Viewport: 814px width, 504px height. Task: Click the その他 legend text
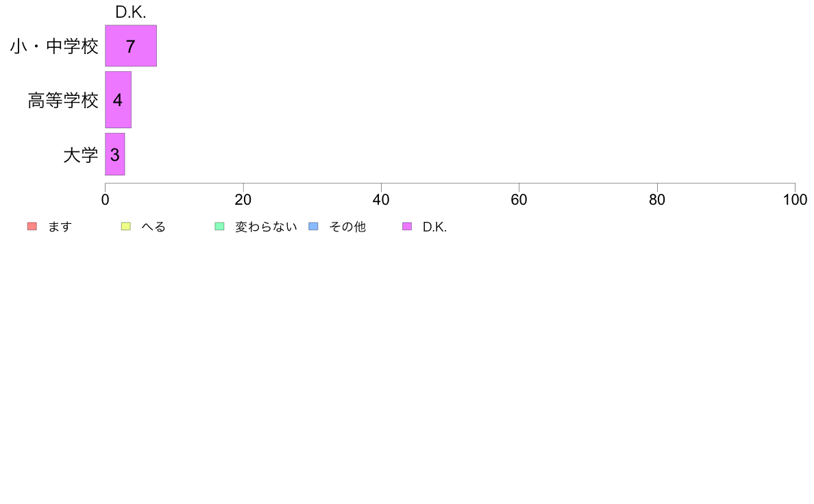(x=347, y=227)
